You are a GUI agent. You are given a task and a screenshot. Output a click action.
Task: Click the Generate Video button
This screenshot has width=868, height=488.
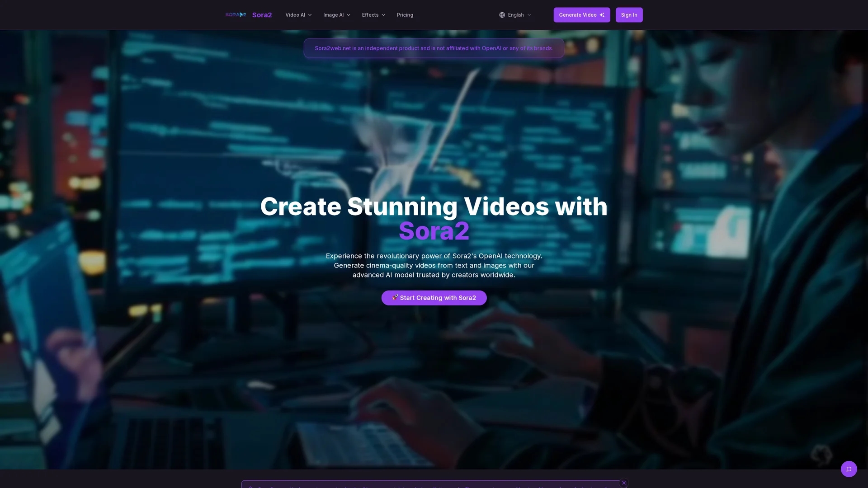[x=582, y=15]
